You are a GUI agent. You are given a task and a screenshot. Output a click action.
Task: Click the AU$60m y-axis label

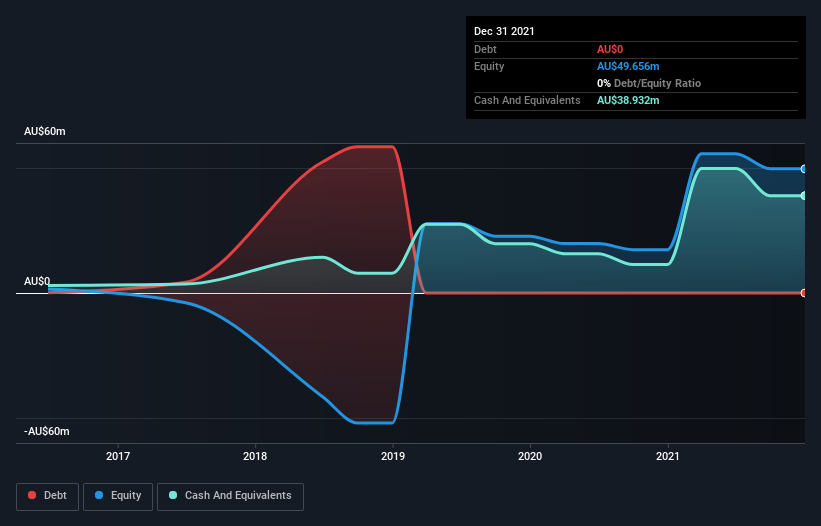(45, 131)
